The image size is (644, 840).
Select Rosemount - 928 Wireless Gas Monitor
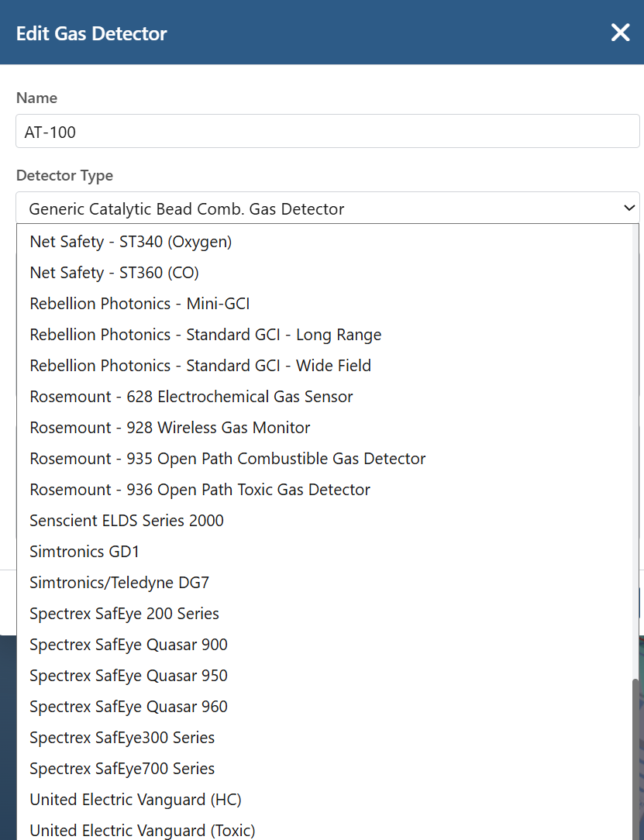325,428
